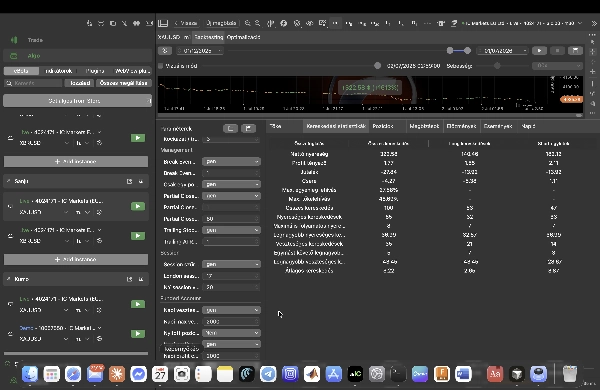Open the Trash in the Dock
This screenshot has width=600, height=390.
570,374
